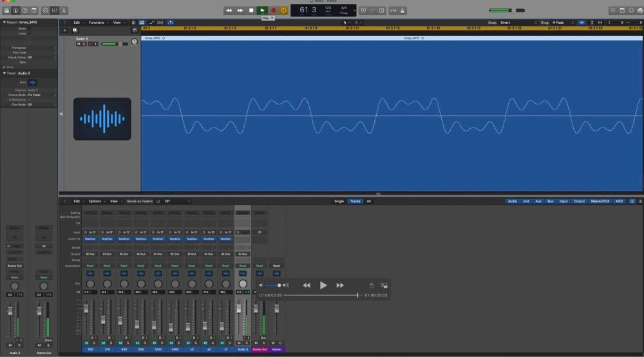Click the waveform zoom button near Drag menu
Image resolution: width=644 pixels, height=357 pixels.
coord(582,23)
